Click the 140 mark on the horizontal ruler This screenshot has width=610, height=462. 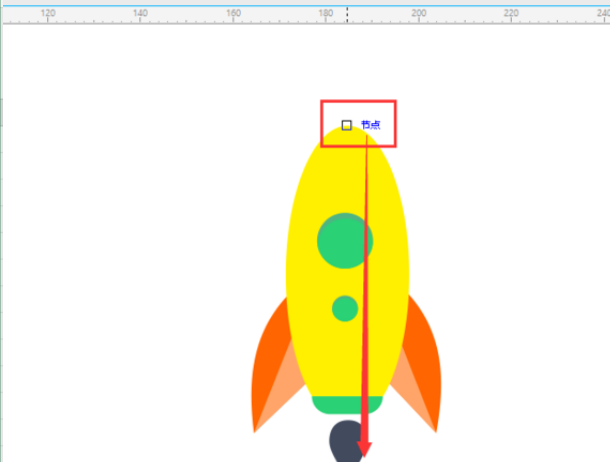click(140, 13)
